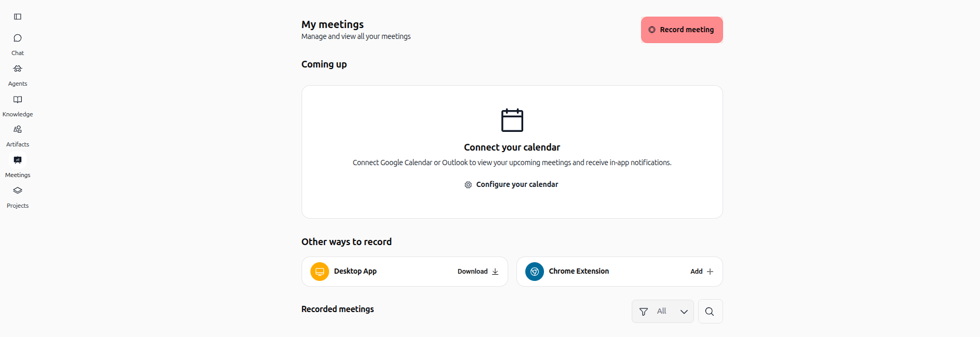Go to the Agents section

click(x=18, y=75)
